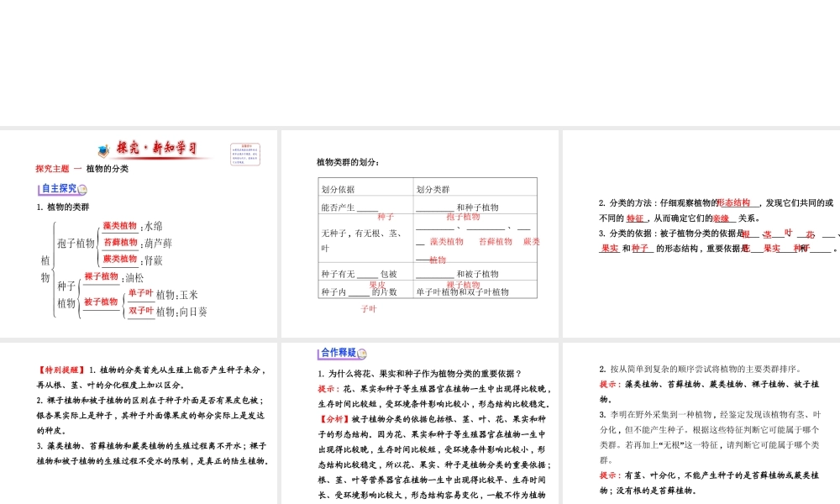Select the 探究·新知学习 heading text
The height and width of the screenshot is (504, 840).
coord(156,148)
